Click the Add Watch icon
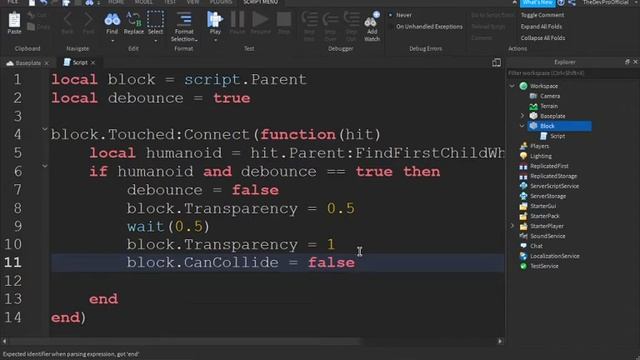 [x=371, y=20]
